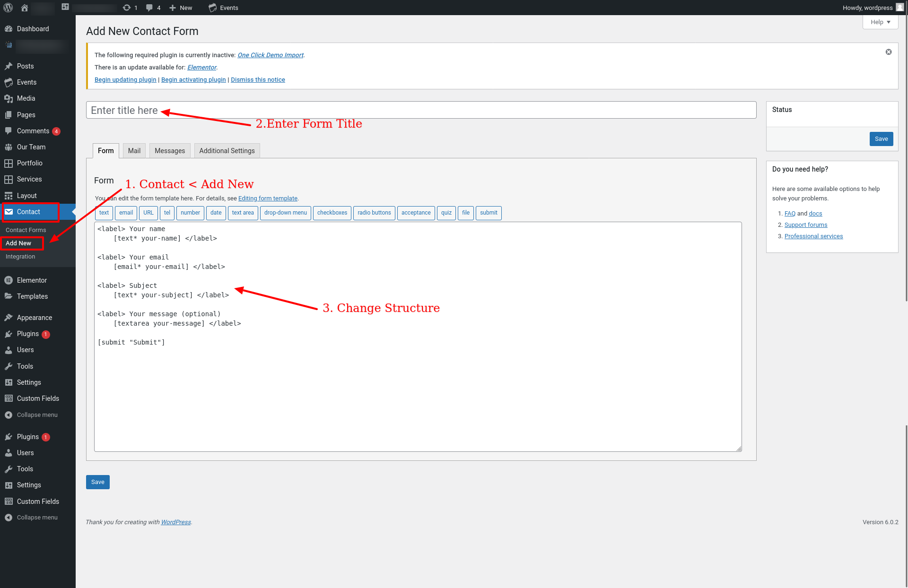Click the Elementor icon in sidebar
This screenshot has width=908, height=588.
pos(9,280)
